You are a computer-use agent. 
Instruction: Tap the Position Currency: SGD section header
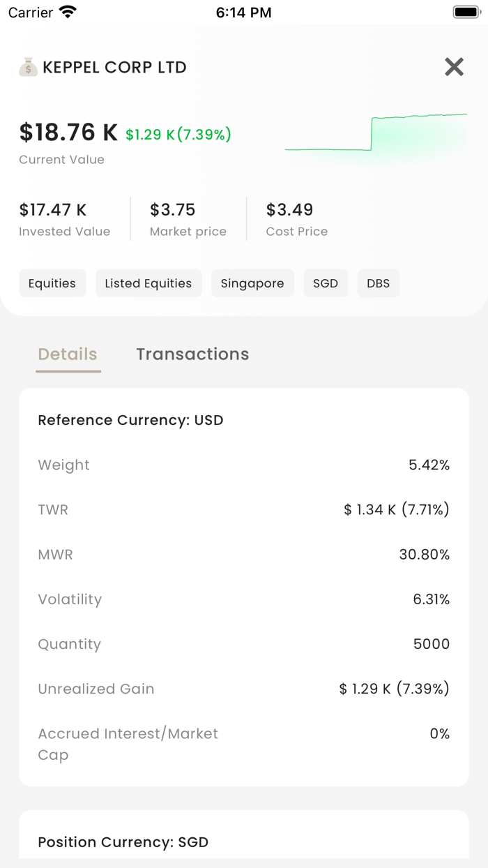click(x=123, y=842)
